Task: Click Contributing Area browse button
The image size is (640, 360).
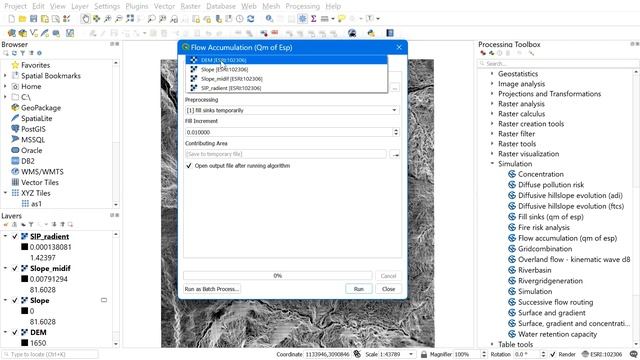Action: (x=395, y=154)
